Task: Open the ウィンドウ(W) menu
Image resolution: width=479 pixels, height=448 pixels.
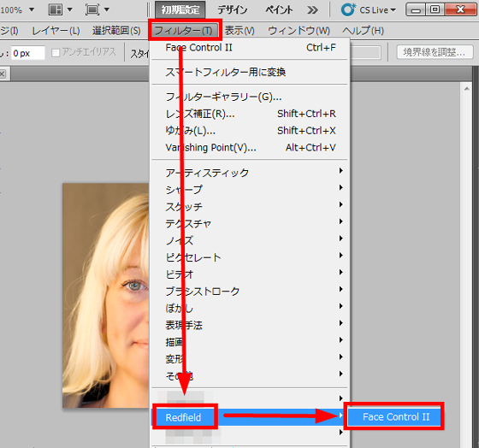Action: click(299, 31)
